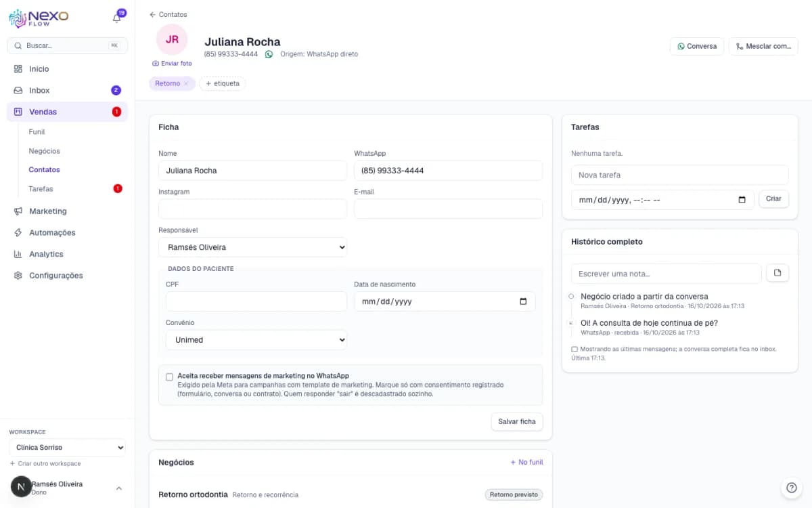Image resolution: width=812 pixels, height=508 pixels.
Task: Open the notifications bell
Action: 116,18
